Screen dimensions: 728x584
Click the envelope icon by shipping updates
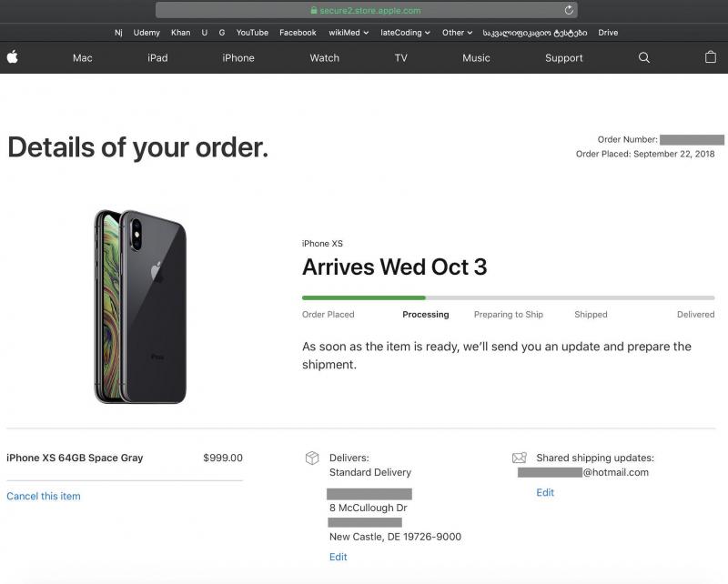pyautogui.click(x=520, y=458)
